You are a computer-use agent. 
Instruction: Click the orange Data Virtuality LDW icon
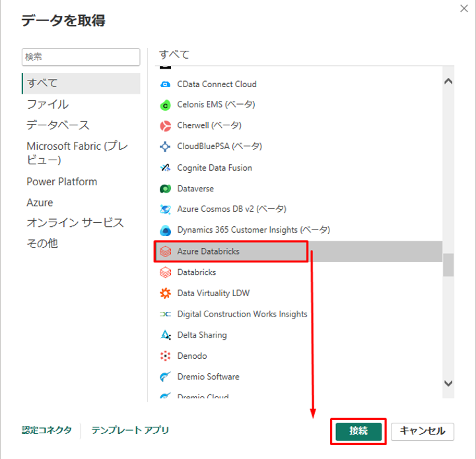click(x=165, y=293)
